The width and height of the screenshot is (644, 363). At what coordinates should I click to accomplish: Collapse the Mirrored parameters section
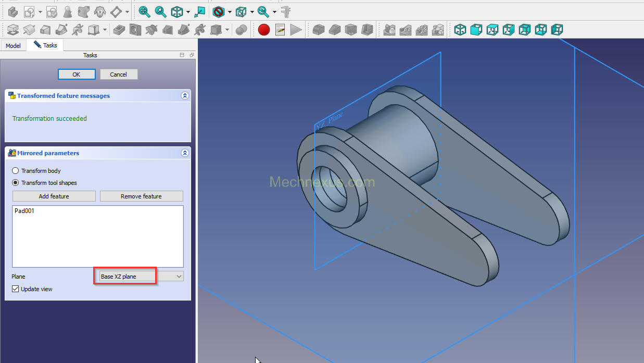[x=184, y=153]
